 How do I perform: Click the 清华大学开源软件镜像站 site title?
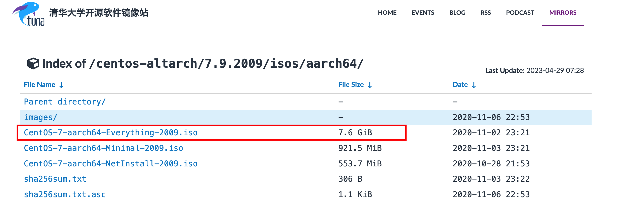click(x=99, y=13)
